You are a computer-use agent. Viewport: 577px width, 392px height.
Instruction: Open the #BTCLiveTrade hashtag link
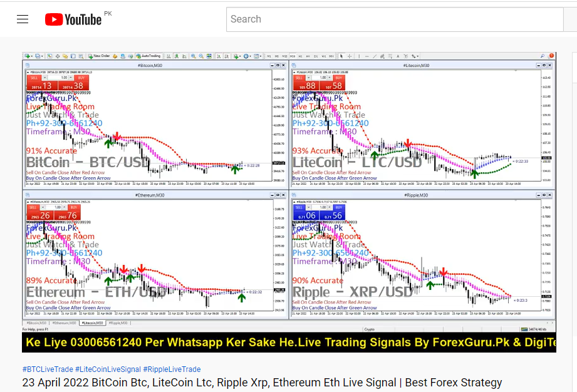[x=48, y=369]
